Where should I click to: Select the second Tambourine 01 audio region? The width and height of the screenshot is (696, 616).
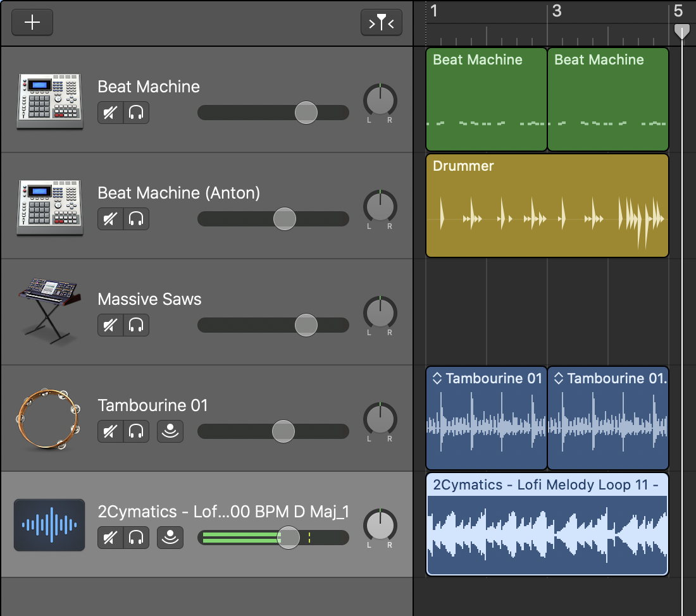point(607,417)
